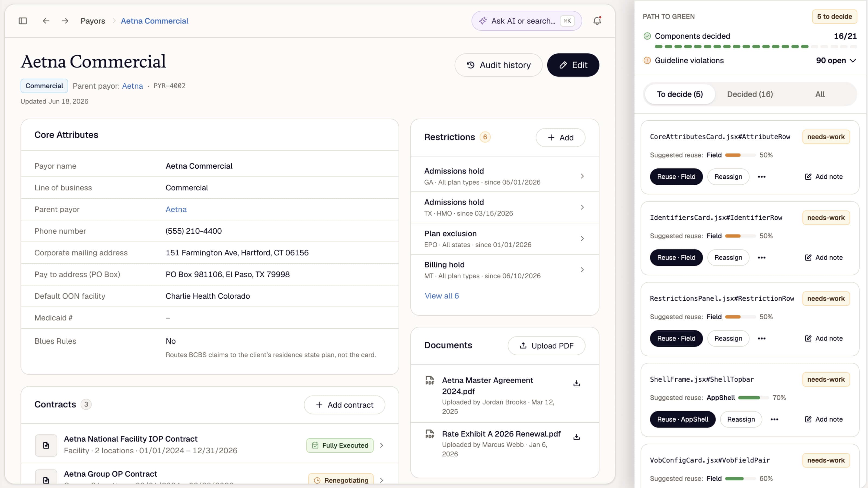868x488 pixels.
Task: Click 60% reuse bar on VobConfigCard
Action: pyautogui.click(x=740, y=479)
